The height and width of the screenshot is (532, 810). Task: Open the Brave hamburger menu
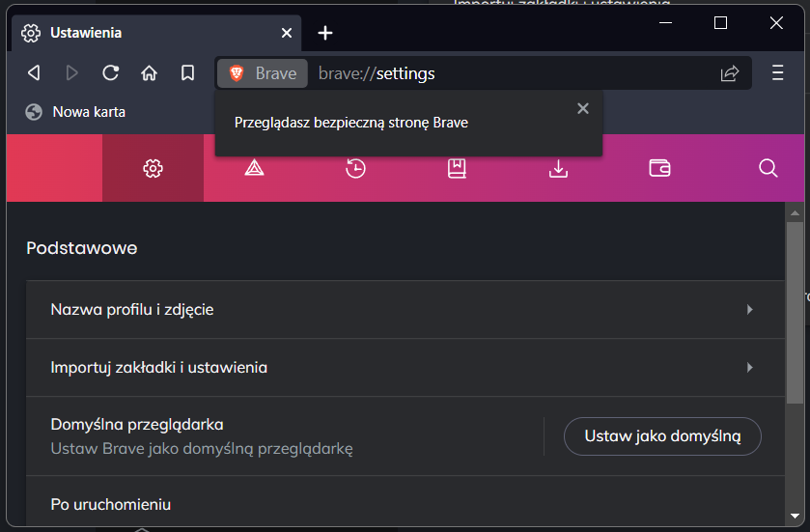click(x=777, y=72)
